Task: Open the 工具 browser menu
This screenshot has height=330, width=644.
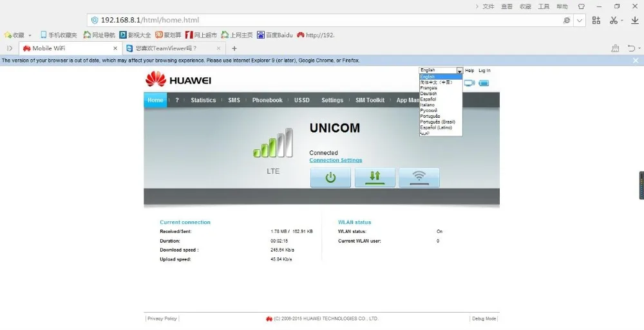Action: click(x=544, y=6)
